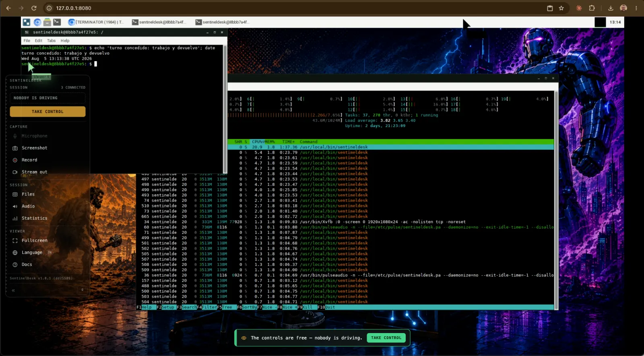644x356 pixels.
Task: Open the browser extensions puzzle icon
Action: [592, 8]
